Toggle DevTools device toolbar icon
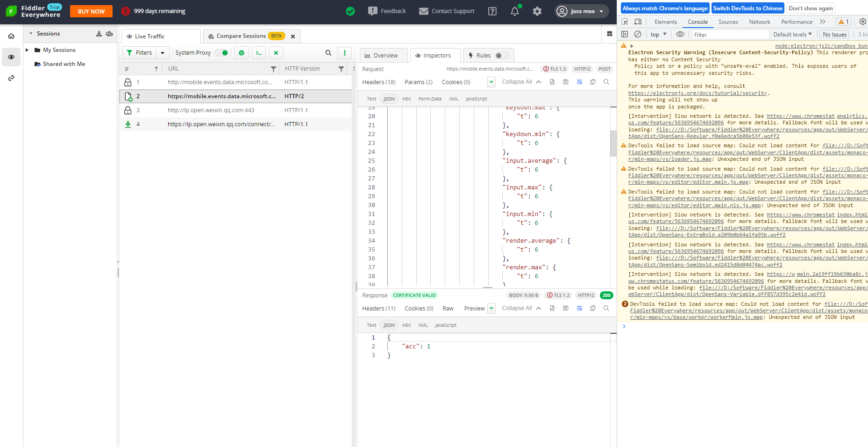This screenshot has width=868, height=447. (638, 22)
